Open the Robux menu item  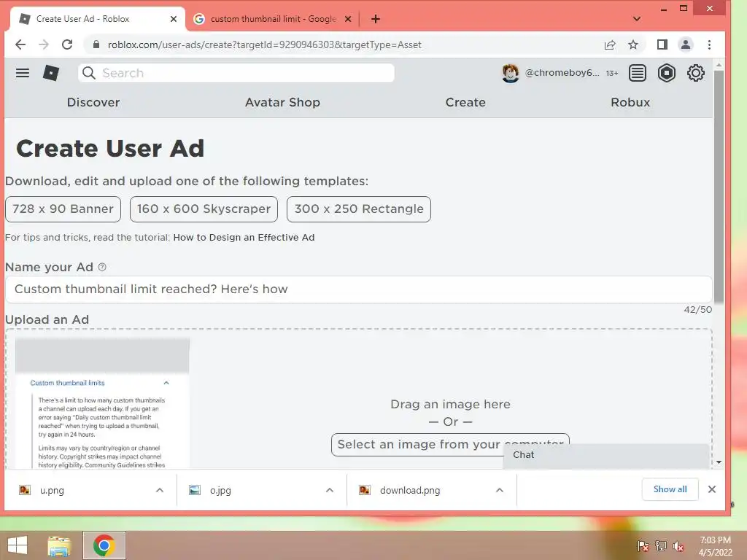click(x=630, y=102)
